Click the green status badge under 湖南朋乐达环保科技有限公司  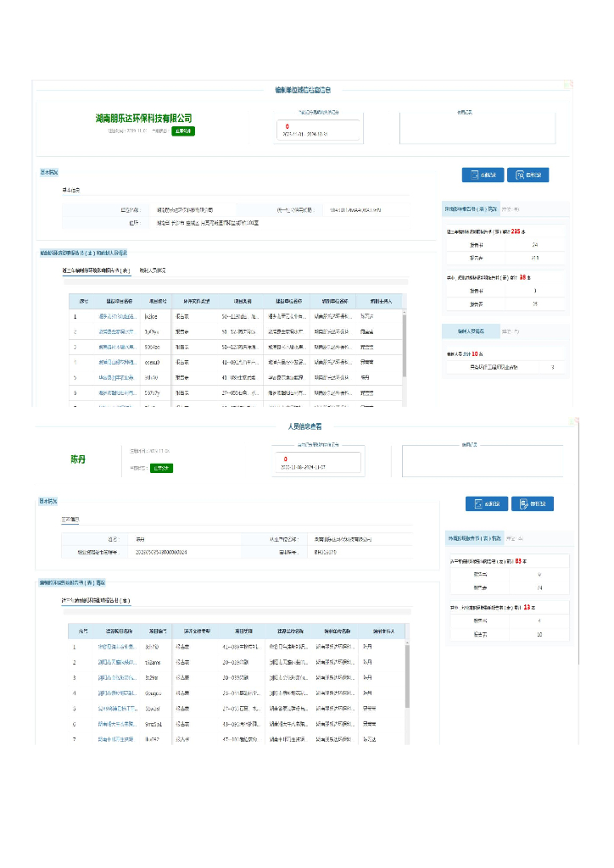183,131
